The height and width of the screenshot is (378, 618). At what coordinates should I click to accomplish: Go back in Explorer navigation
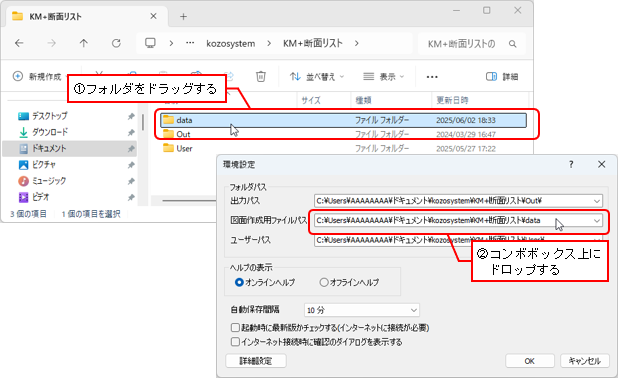(x=19, y=43)
